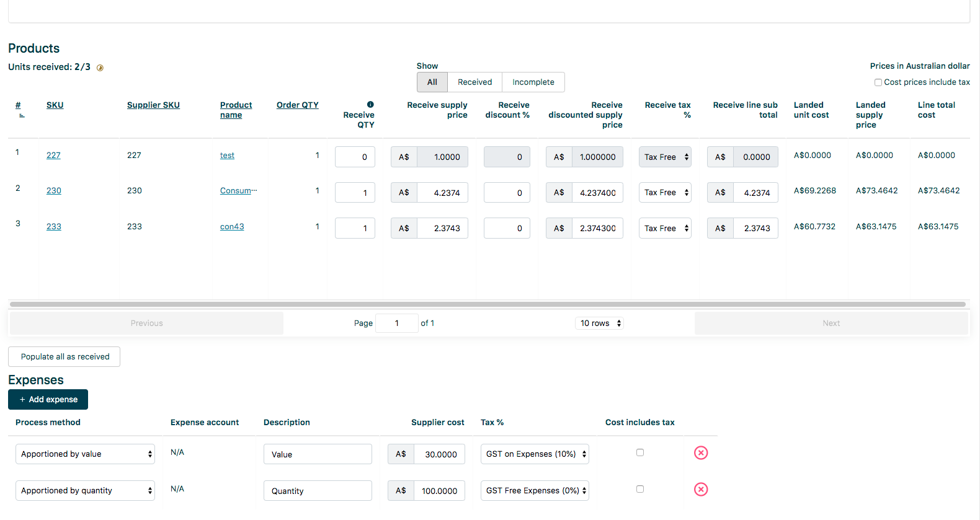Click supplier cost field showing 100.0000

click(439, 490)
